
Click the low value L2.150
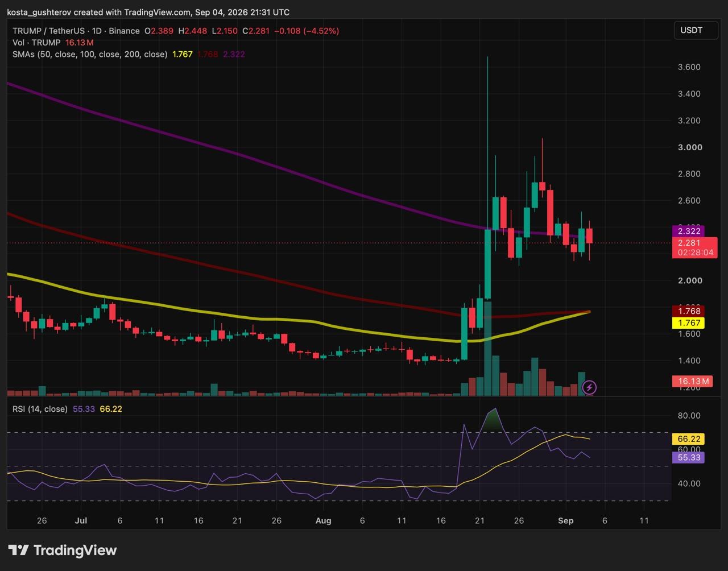pyautogui.click(x=225, y=31)
